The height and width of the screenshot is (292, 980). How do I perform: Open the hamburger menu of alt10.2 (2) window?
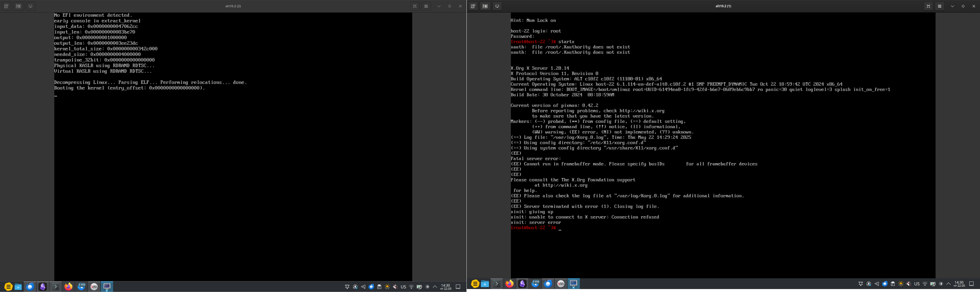coord(426,6)
